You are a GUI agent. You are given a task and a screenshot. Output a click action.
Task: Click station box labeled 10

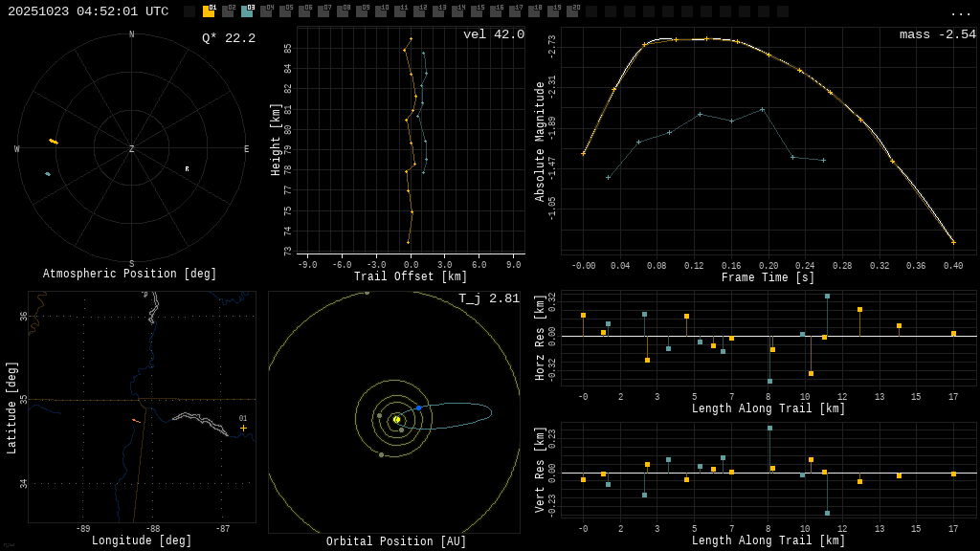[381, 11]
